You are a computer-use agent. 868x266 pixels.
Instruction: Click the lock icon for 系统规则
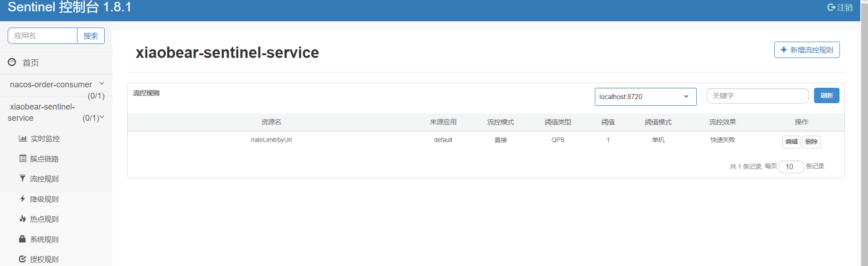point(22,238)
